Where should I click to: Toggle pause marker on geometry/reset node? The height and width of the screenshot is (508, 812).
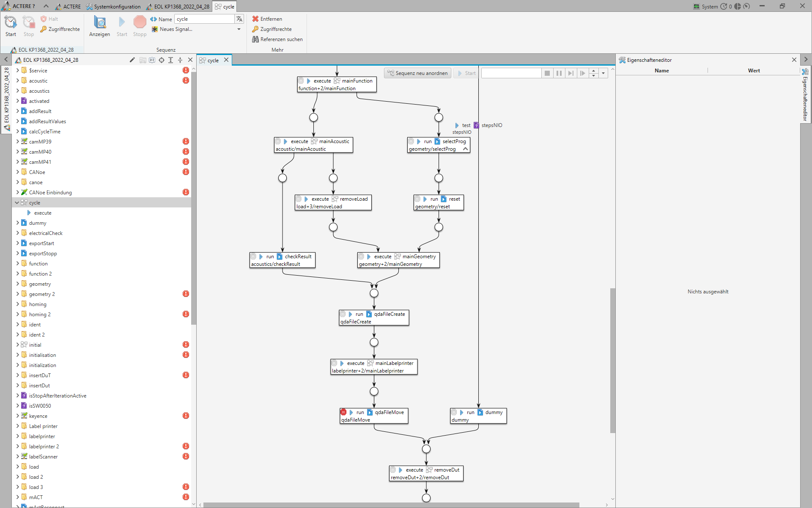[x=417, y=199]
